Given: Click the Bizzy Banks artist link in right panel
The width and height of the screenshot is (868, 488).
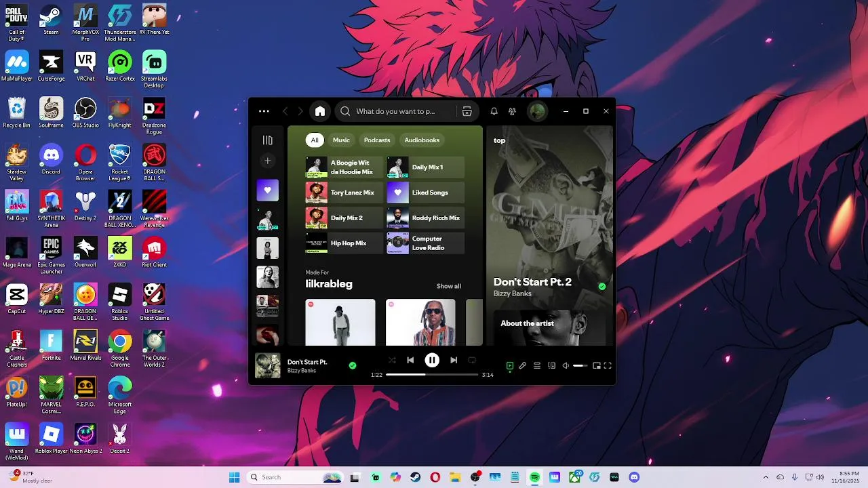Looking at the screenshot, I should [513, 293].
